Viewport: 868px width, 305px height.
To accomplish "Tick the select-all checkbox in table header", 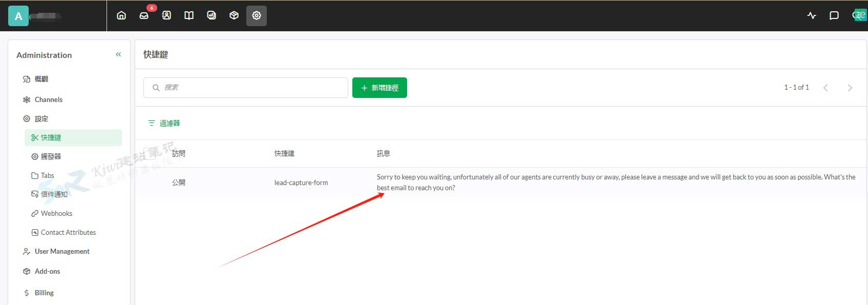I will coord(150,153).
